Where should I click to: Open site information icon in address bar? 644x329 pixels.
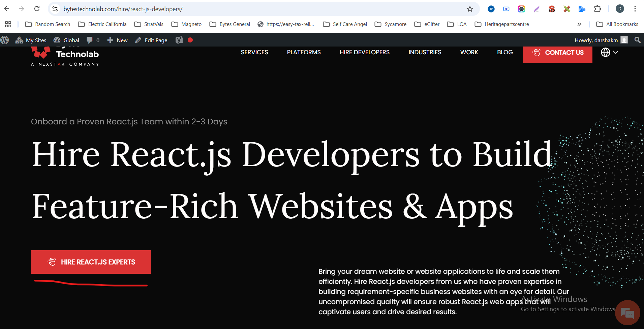55,9
